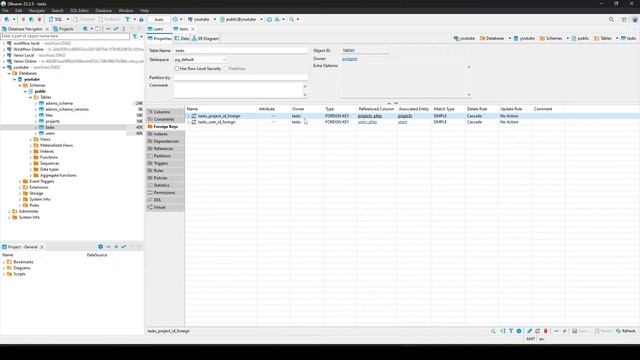
Task: Click Project panel configuration gear icon
Action: point(100,247)
